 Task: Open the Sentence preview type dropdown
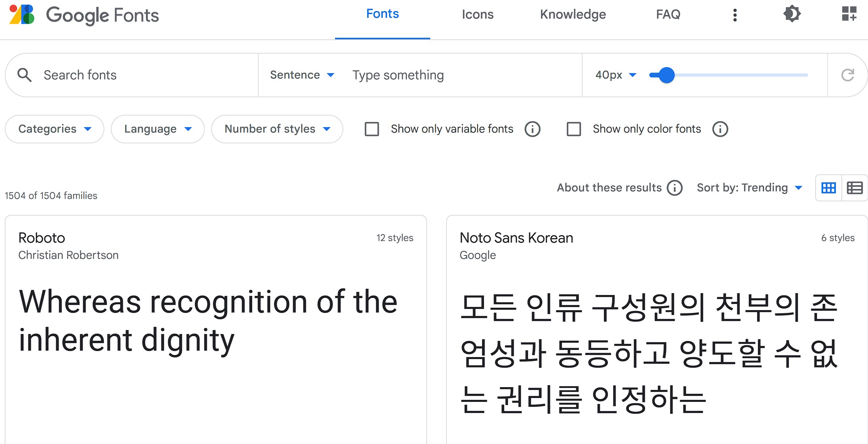coord(302,75)
